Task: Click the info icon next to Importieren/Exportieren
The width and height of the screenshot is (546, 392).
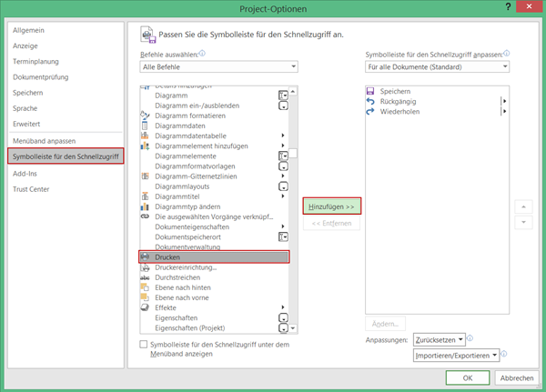Action: point(503,354)
